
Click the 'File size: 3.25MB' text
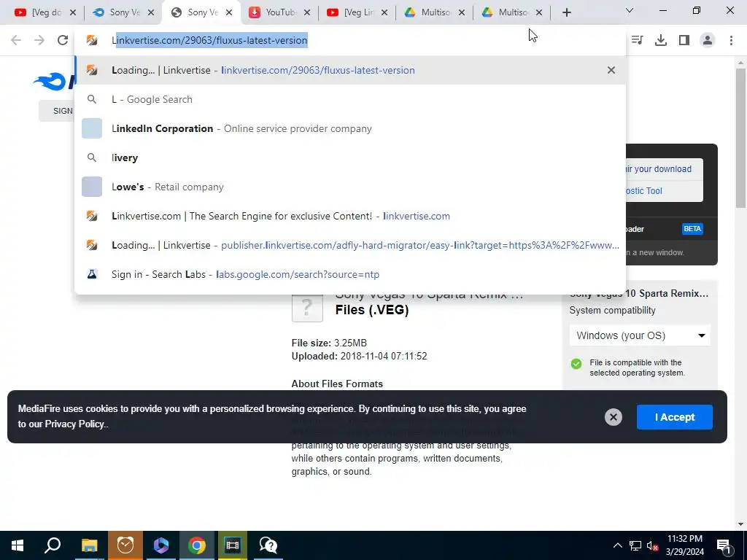click(x=329, y=343)
